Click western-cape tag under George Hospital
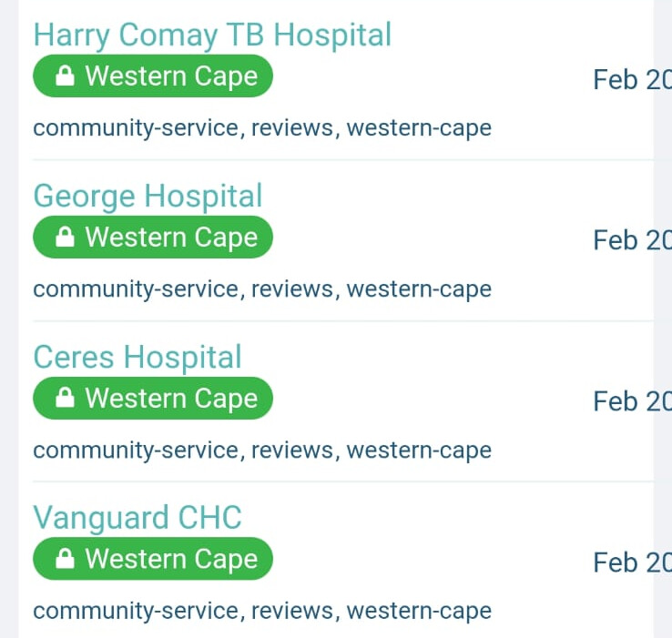 click(x=419, y=289)
